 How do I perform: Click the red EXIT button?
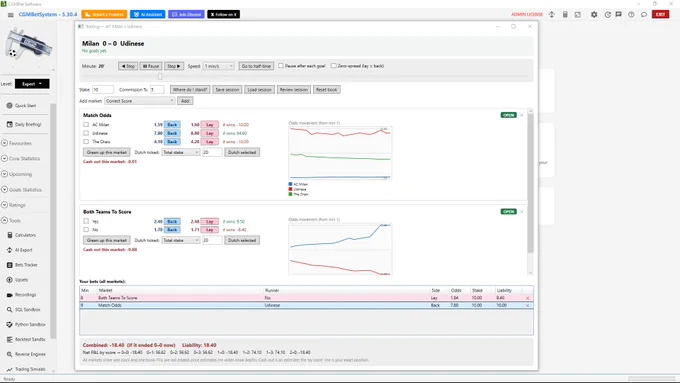pyautogui.click(x=660, y=14)
